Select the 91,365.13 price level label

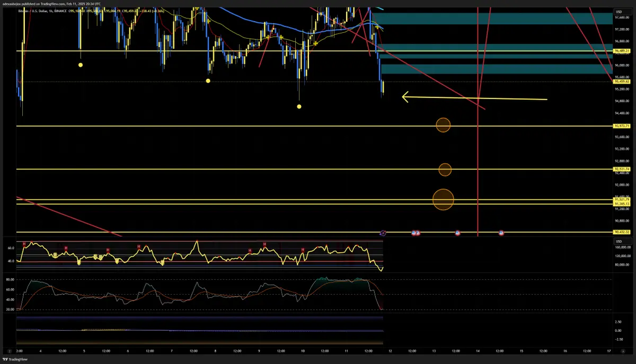621,204
